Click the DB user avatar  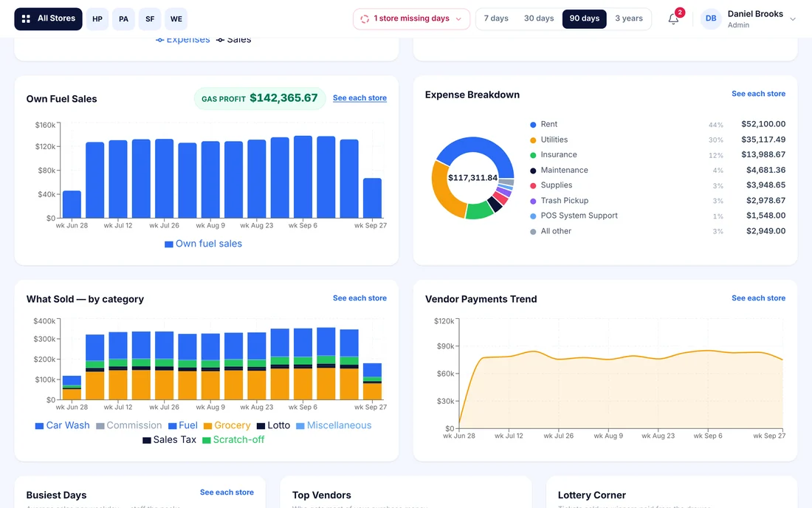pyautogui.click(x=711, y=18)
